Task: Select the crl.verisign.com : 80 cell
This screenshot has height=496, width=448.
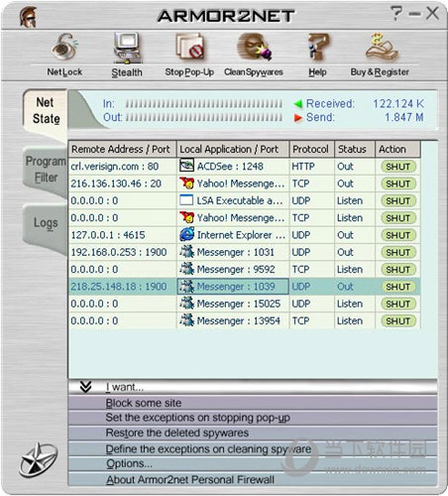Action: [x=123, y=167]
